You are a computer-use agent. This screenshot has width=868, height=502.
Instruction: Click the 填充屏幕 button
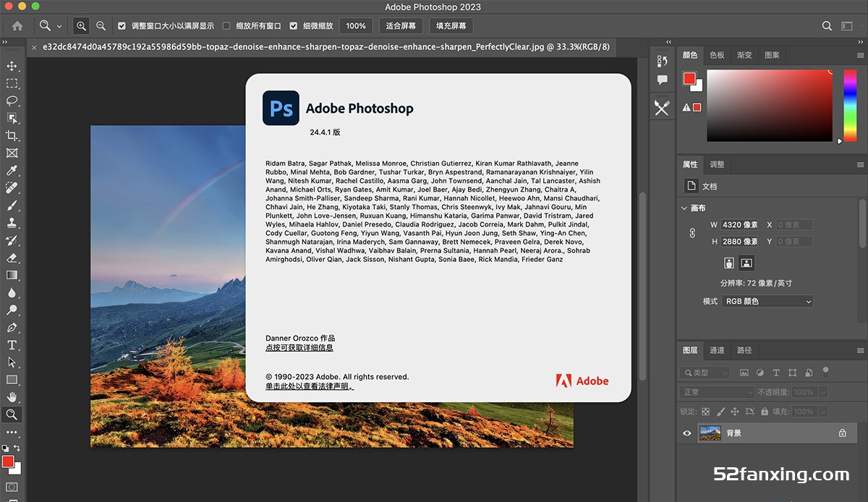point(451,25)
